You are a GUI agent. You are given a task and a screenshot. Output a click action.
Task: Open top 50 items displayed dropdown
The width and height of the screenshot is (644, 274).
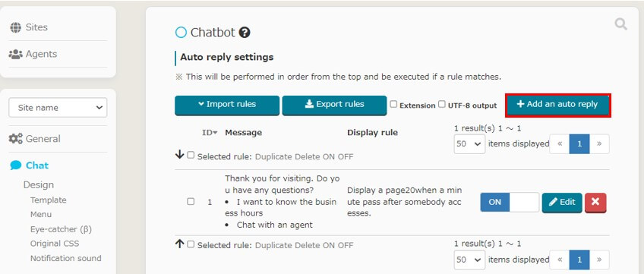point(469,143)
